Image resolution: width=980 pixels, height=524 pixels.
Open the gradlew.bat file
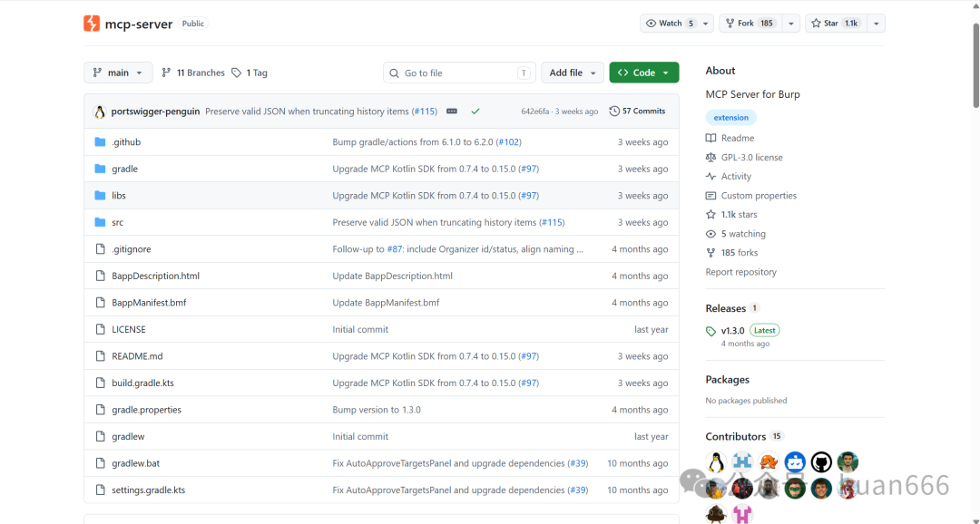click(x=135, y=463)
